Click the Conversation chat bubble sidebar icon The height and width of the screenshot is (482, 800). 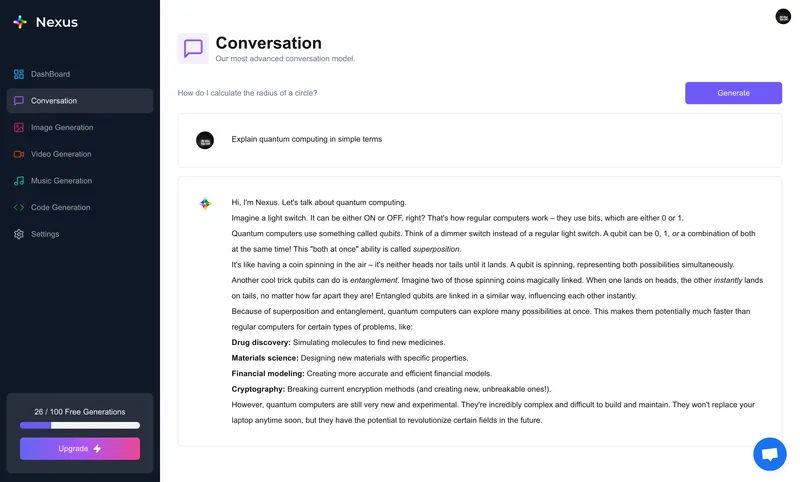pyautogui.click(x=19, y=101)
